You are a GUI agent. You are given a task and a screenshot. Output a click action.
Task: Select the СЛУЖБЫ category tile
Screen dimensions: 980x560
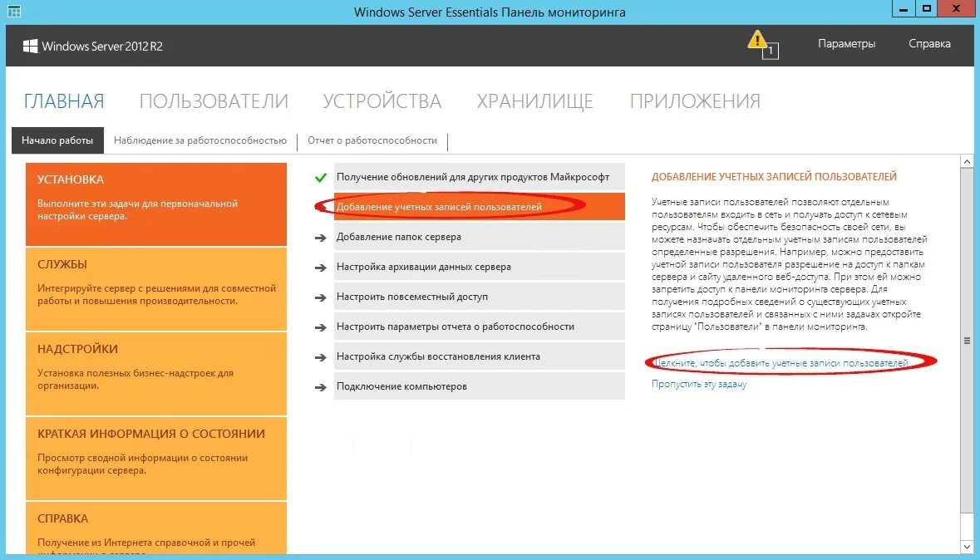(x=156, y=289)
